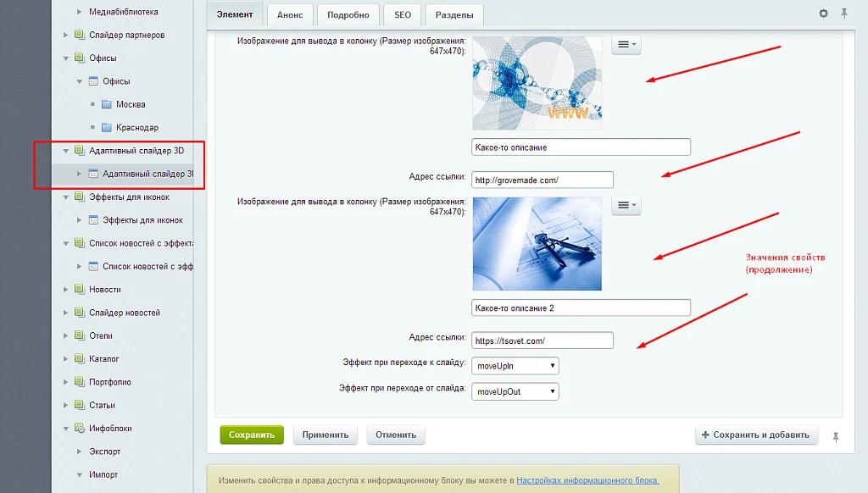
Task: Click the infoblock icon of Отели
Action: [x=80, y=335]
